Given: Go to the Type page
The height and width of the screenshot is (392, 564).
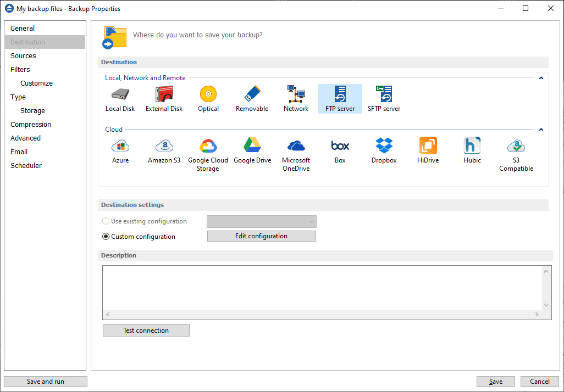Looking at the screenshot, I should tap(45, 97).
